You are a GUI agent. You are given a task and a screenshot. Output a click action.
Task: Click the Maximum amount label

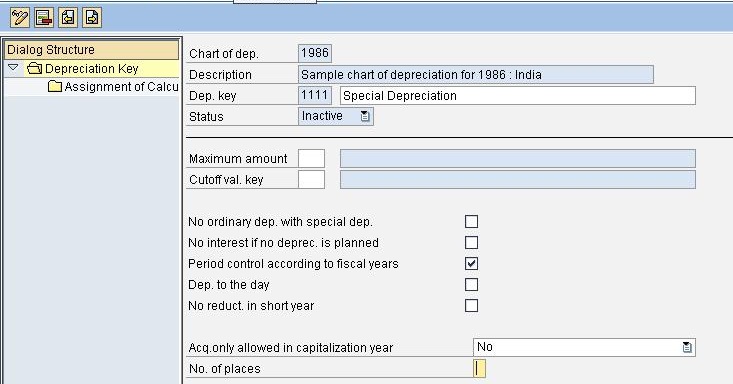(x=238, y=159)
